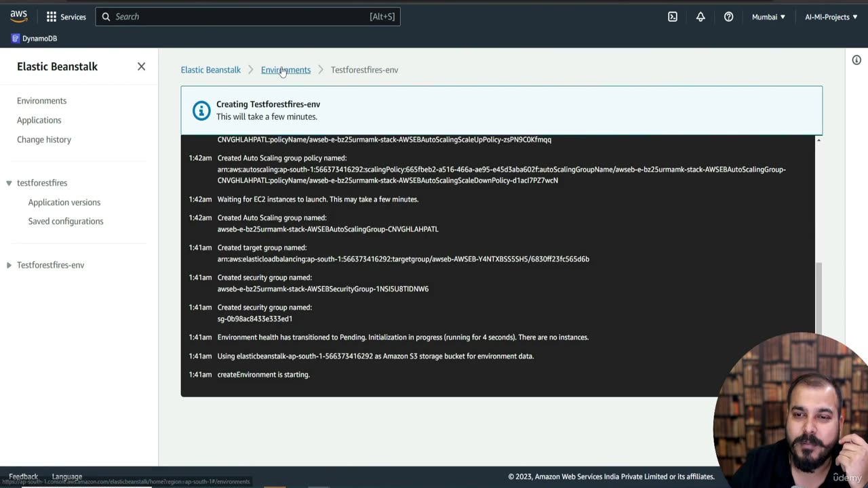868x488 pixels.
Task: Click the event log scrollbar thumb
Action: coord(818,298)
